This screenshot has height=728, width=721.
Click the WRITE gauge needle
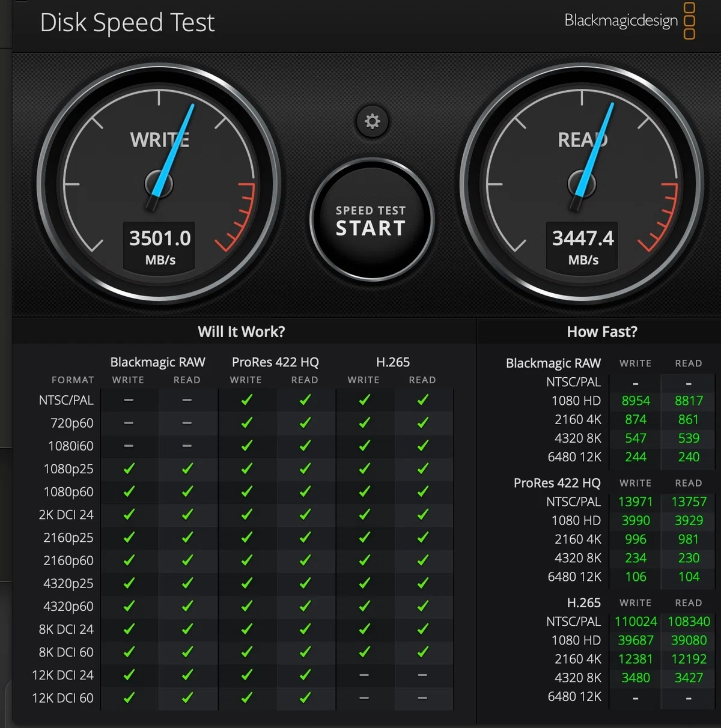pyautogui.click(x=173, y=156)
